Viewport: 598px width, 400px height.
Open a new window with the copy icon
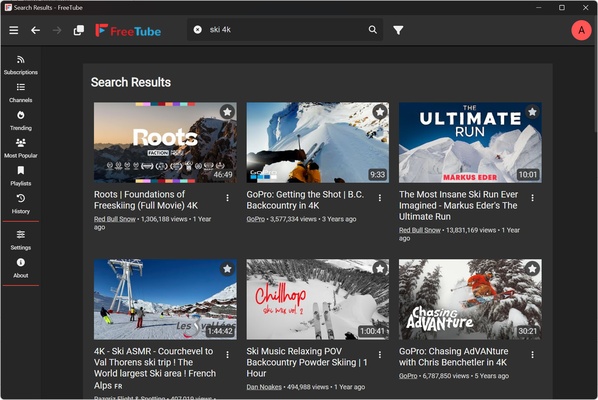click(79, 30)
